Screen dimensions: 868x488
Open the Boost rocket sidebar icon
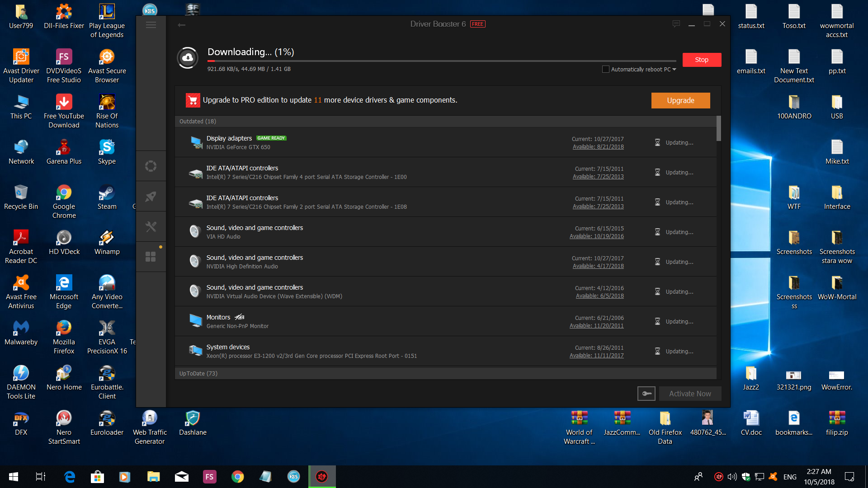(x=151, y=197)
